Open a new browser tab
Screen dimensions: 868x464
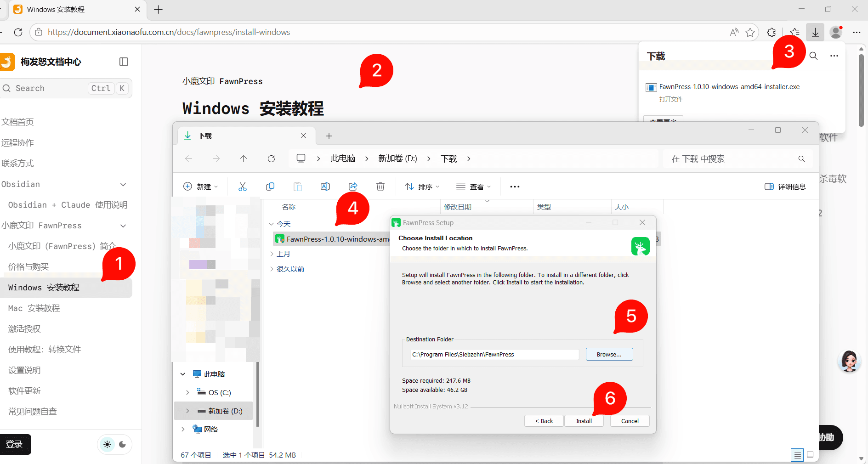[x=158, y=10]
